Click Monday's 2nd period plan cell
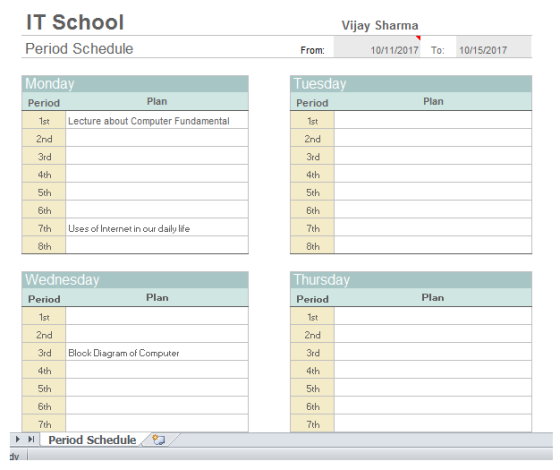 coord(157,138)
